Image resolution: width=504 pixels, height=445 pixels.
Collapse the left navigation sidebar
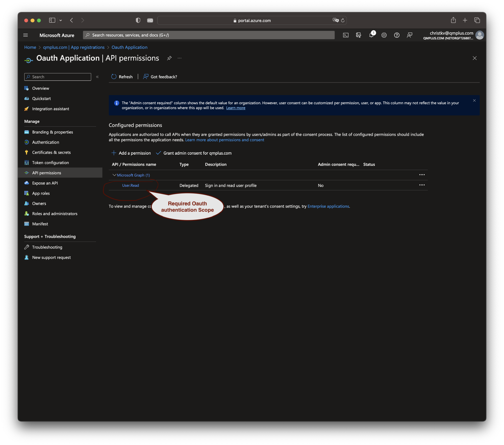97,77
